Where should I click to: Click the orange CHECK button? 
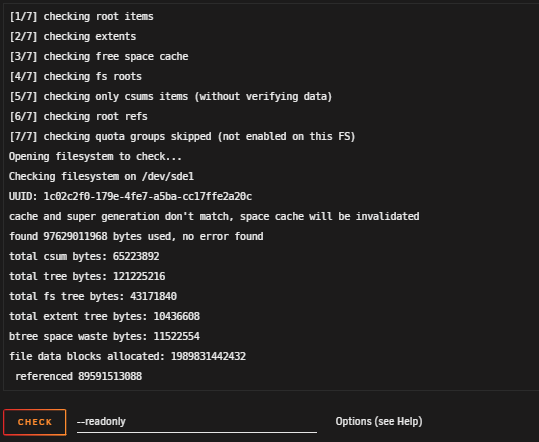35,422
